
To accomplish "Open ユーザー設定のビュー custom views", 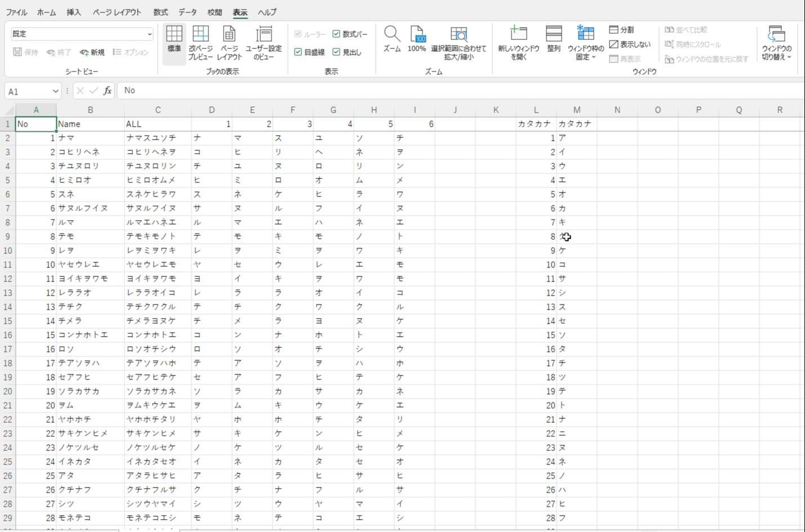I will point(264,43).
